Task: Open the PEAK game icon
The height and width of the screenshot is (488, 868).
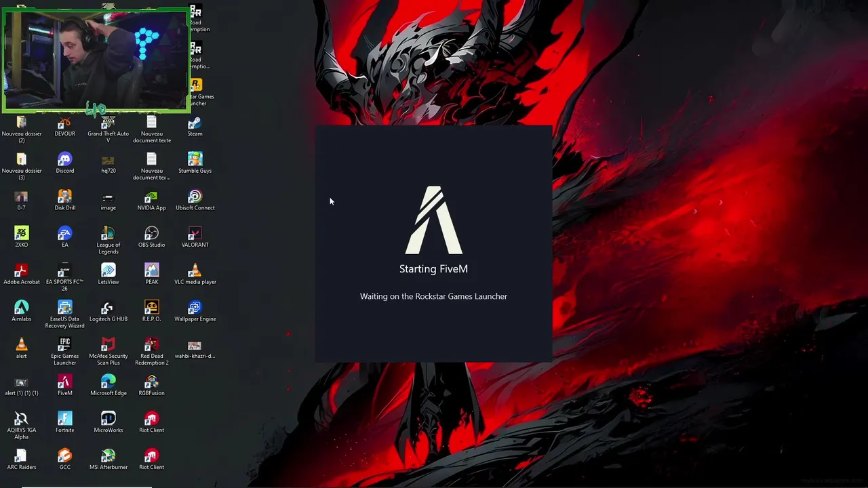Action: [x=151, y=274]
